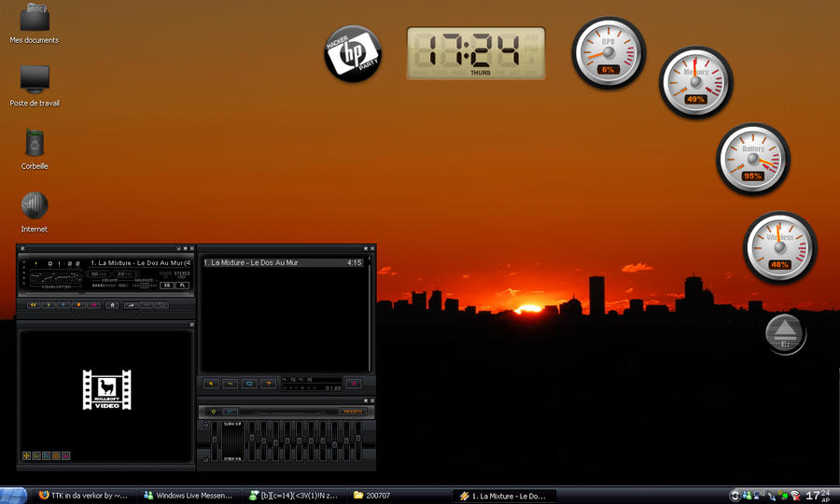840x504 pixels.
Task: Switch to Windows Live Messenger taskbar item
Action: (188, 496)
